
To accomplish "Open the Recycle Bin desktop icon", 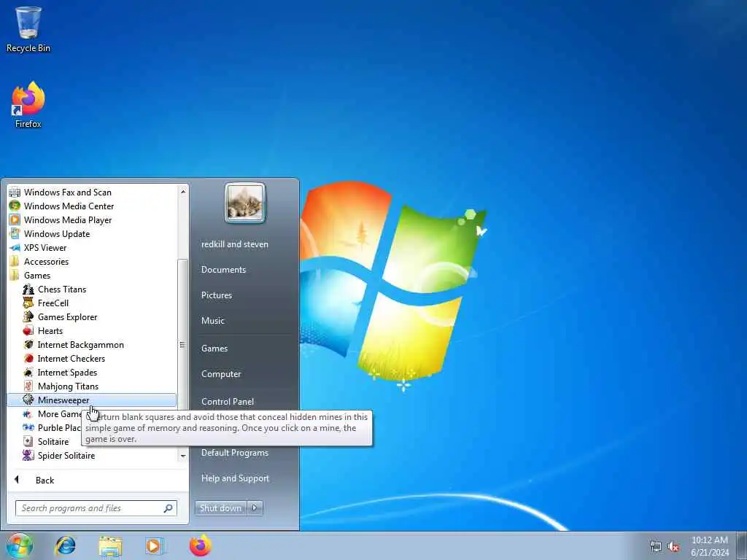I will click(28, 29).
